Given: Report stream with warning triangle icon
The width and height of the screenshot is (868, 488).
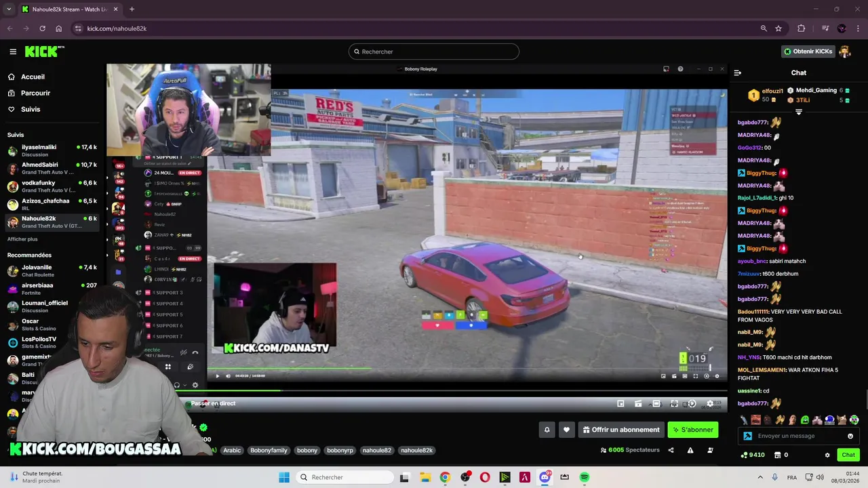Looking at the screenshot, I should click(690, 450).
